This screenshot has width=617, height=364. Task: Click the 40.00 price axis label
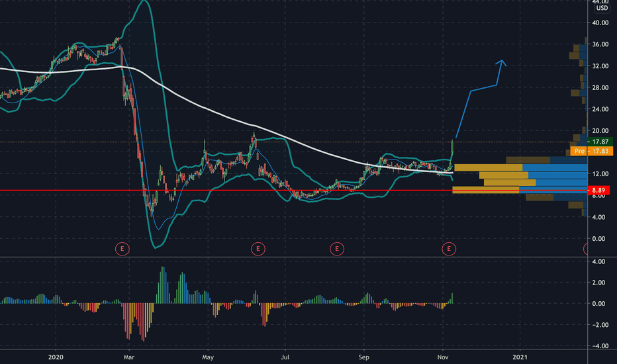pos(600,23)
